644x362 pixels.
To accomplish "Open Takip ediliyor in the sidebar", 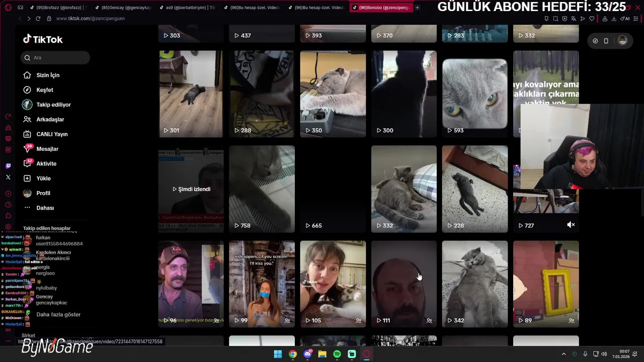I will point(53,105).
